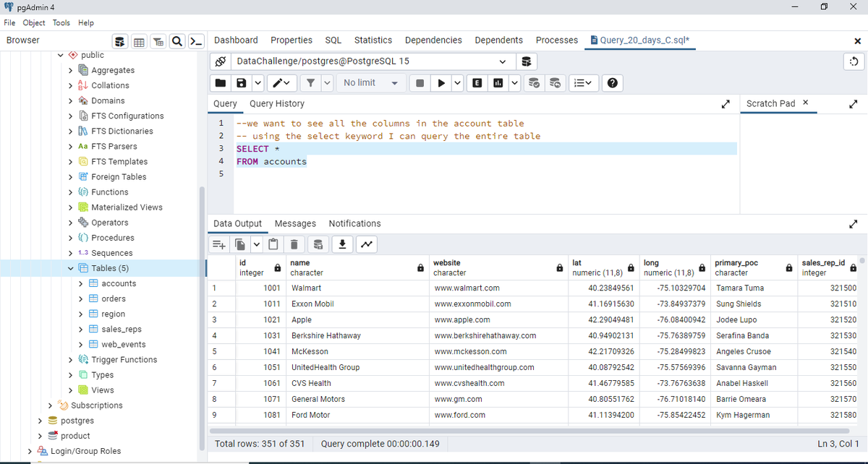Click the Browser panel server icon

pyautogui.click(x=121, y=40)
